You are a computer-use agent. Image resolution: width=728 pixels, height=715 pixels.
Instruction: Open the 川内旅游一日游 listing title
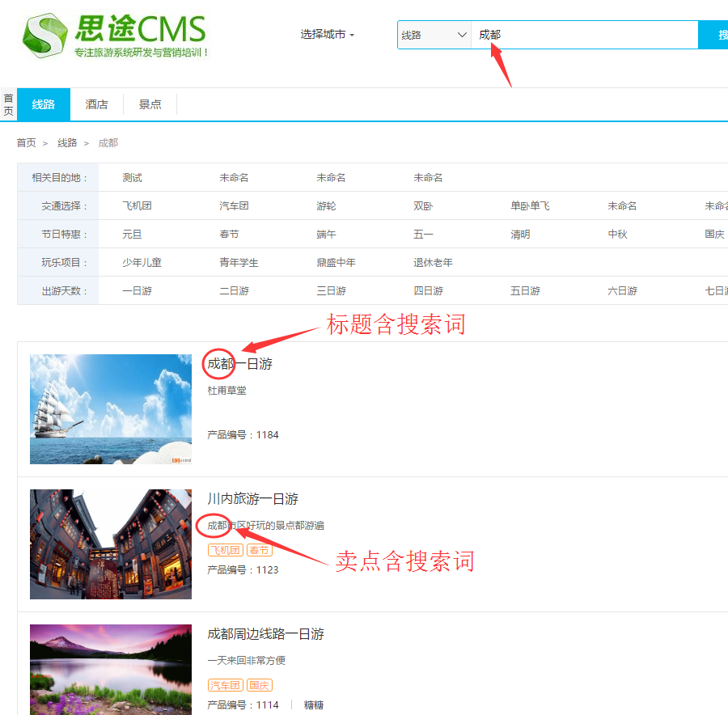pos(252,499)
